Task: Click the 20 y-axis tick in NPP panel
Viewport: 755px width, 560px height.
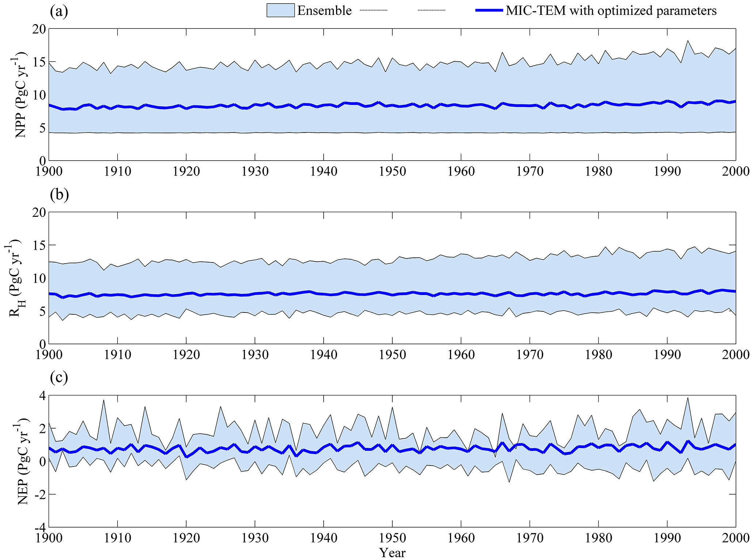Action: point(39,29)
